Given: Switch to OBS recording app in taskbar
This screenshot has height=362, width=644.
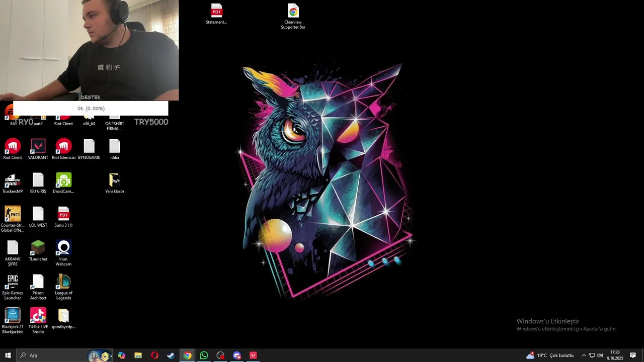Looking at the screenshot, I should pos(220,355).
